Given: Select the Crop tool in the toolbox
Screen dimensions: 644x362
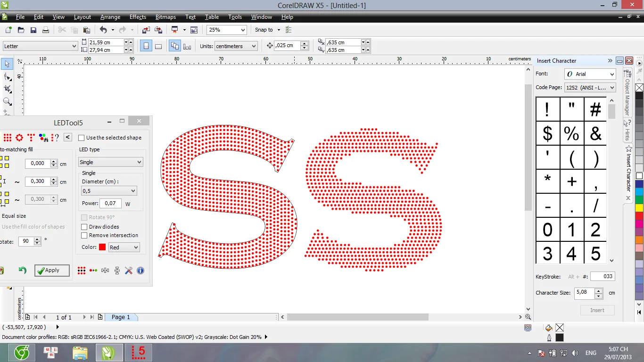Looking at the screenshot, I should 7,89.
